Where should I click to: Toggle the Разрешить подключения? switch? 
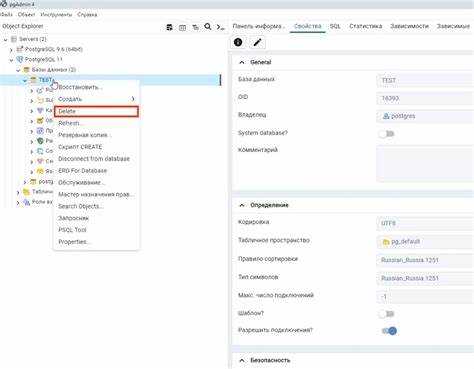pos(389,331)
